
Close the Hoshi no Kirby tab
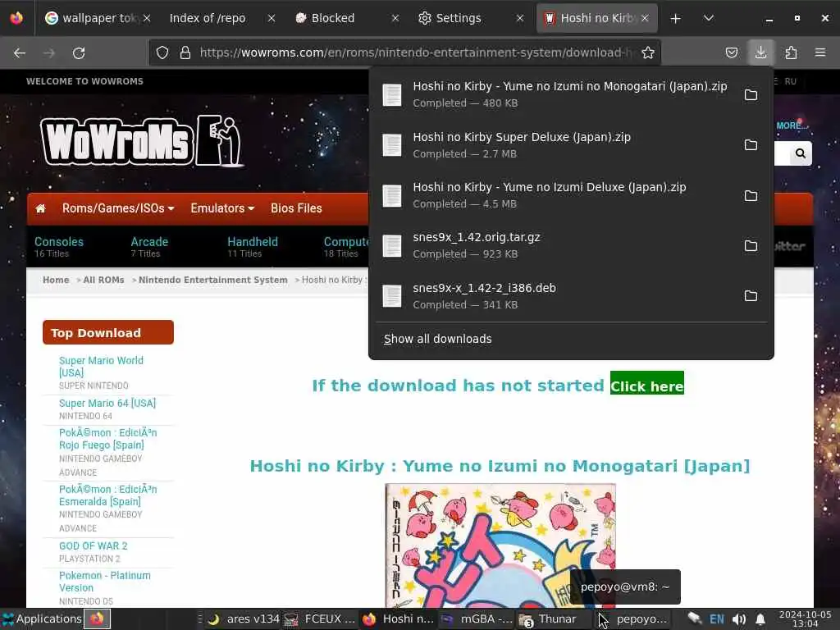click(x=645, y=18)
